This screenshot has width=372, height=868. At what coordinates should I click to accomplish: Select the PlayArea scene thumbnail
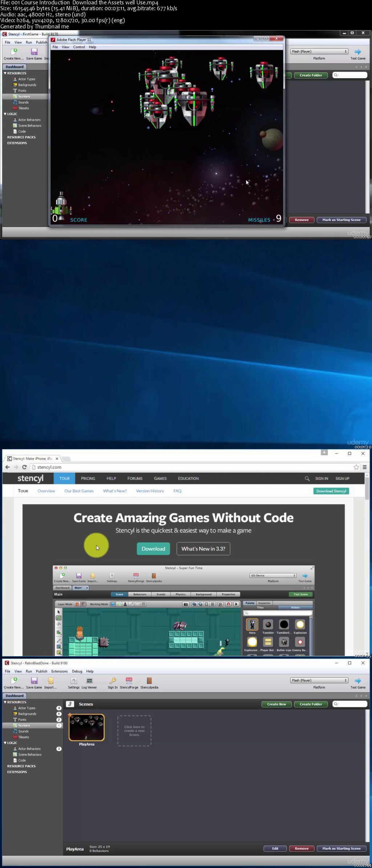point(86,728)
